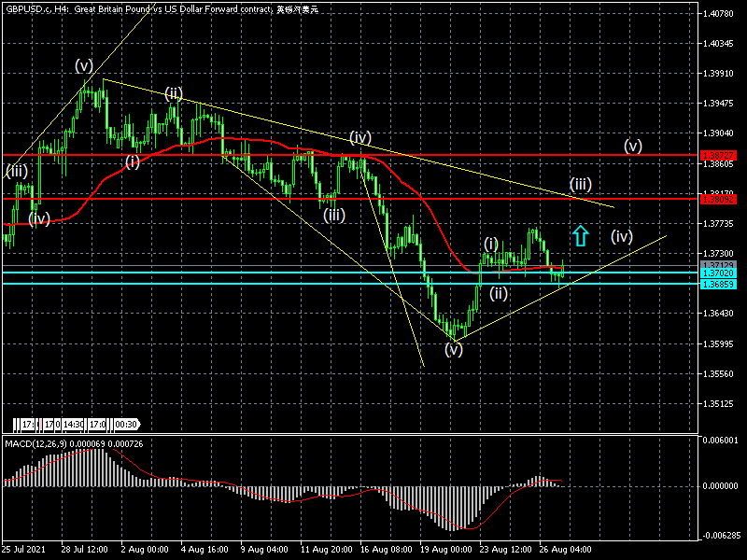Viewport: 747px width, 560px height.
Task: Click the 19 Aug 00:00 time axis label
Action: click(x=446, y=548)
